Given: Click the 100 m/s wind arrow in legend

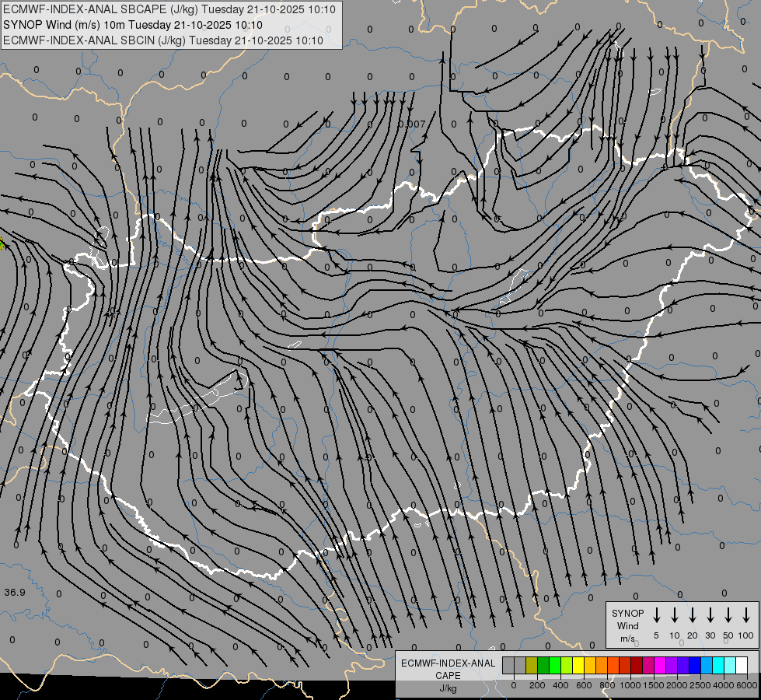Looking at the screenshot, I should click(x=746, y=615).
